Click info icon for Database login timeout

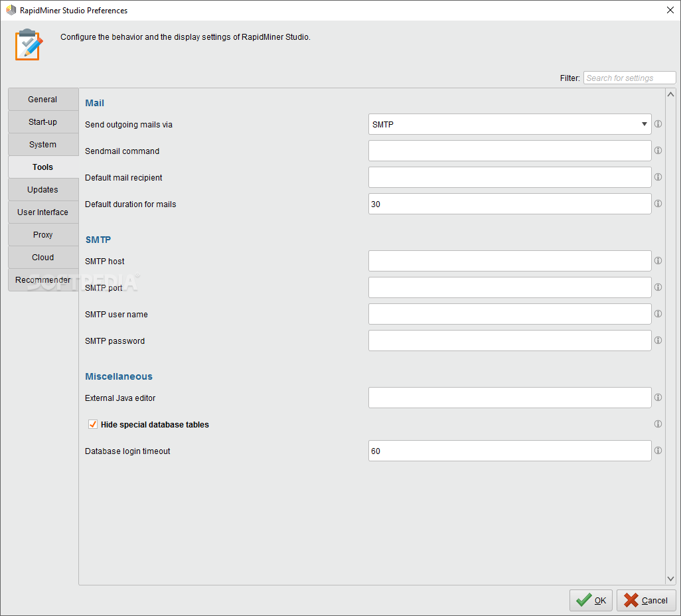tap(658, 451)
